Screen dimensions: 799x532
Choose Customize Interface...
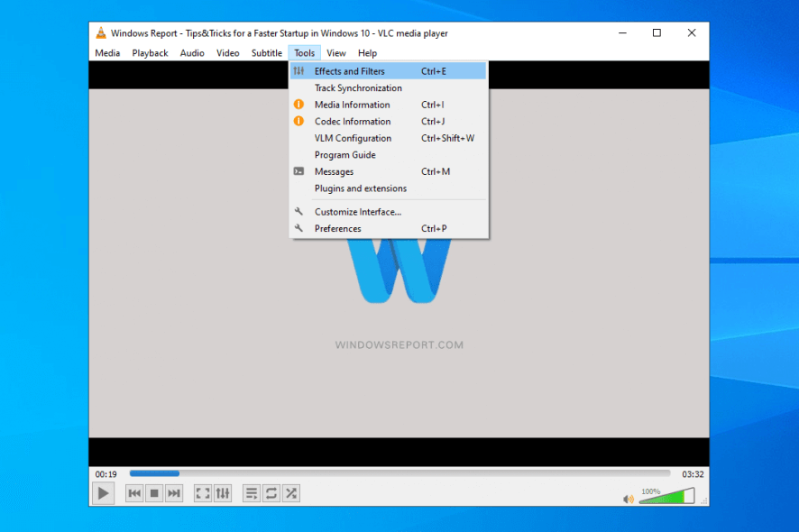389,212
